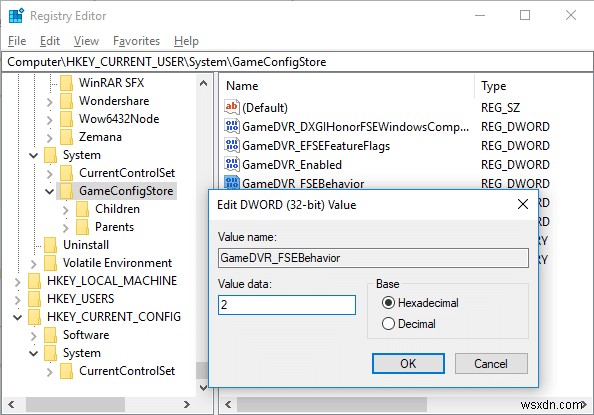The image size is (594, 415).
Task: Click the REG_SZ type cell
Action: [500, 108]
